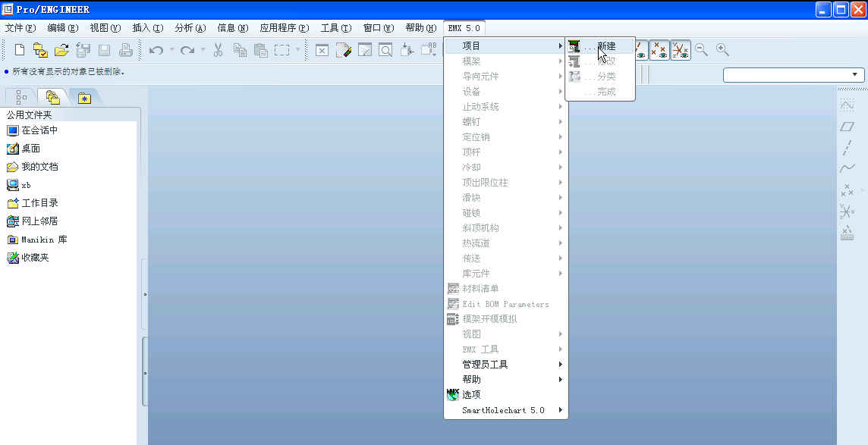
Task: Expand the SmartHolechart 5.0 submenu
Action: [x=506, y=410]
